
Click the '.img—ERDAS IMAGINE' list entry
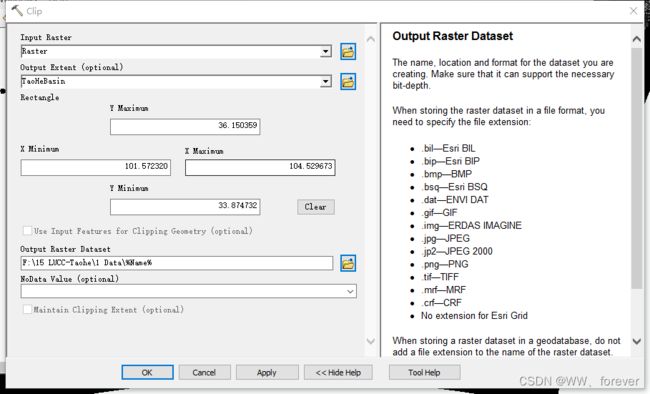471,226
